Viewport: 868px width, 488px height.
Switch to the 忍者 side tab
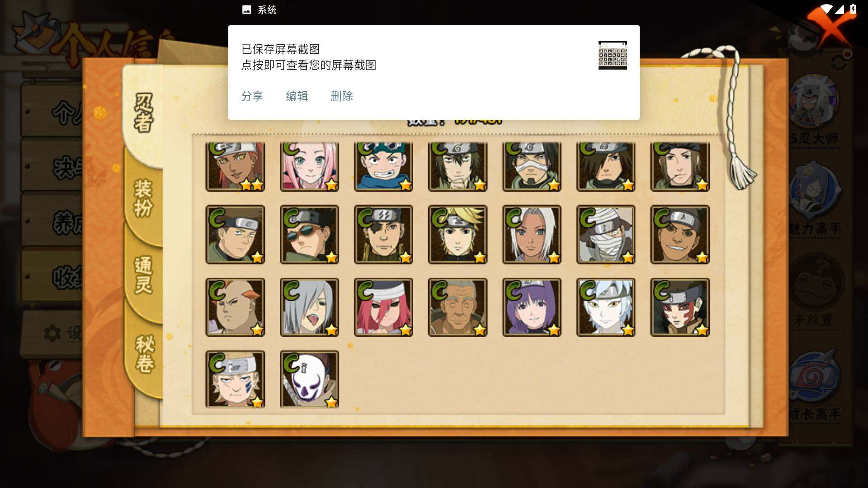[144, 113]
